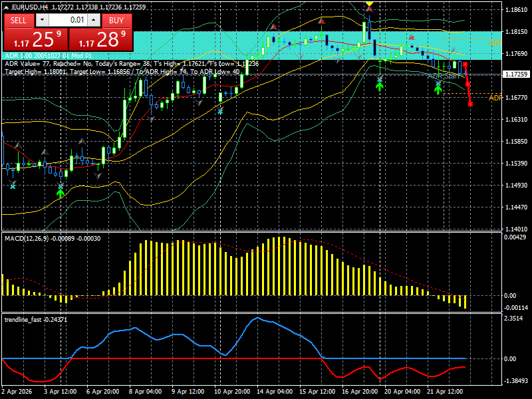Click the 20 Apr 04:00 time label
The height and width of the screenshot is (399, 532).
coord(402,391)
